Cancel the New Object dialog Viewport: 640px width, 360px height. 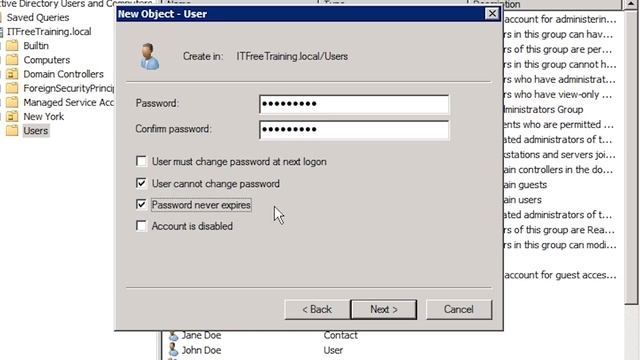pyautogui.click(x=459, y=309)
